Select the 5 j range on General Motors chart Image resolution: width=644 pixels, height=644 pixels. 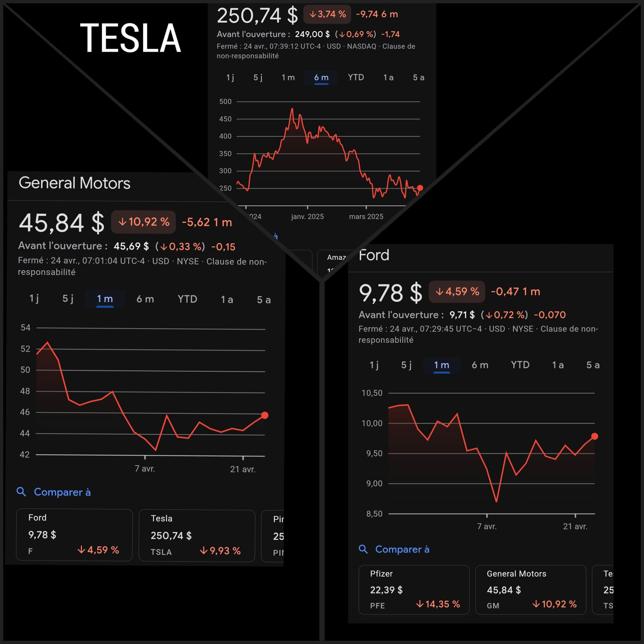pyautogui.click(x=68, y=299)
